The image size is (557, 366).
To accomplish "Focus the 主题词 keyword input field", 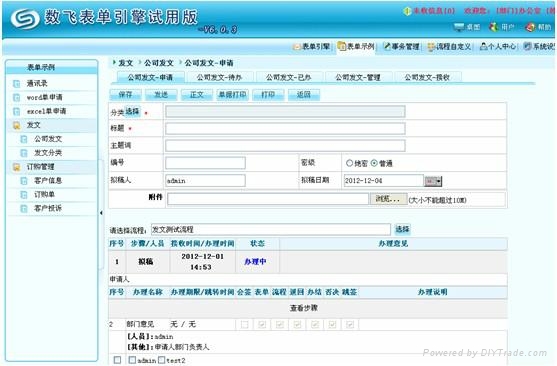I will pos(285,146).
